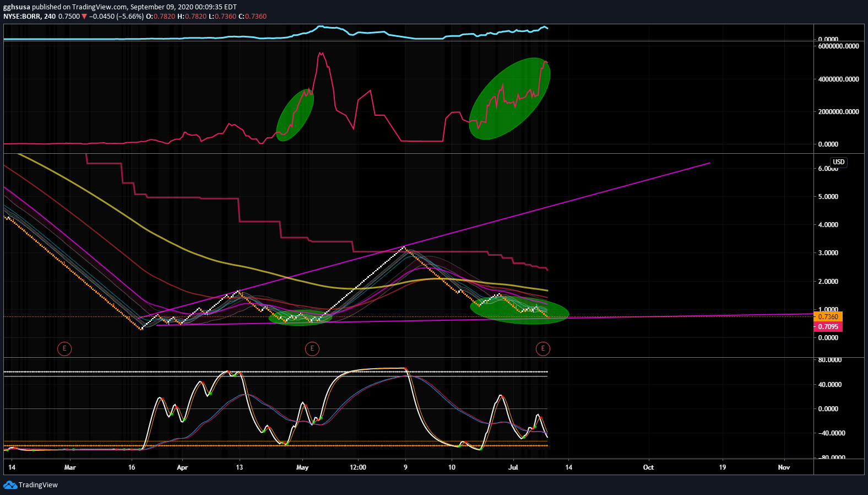Click the high value H:0.7820
Viewport: 868px width, 495px height.
click(192, 17)
